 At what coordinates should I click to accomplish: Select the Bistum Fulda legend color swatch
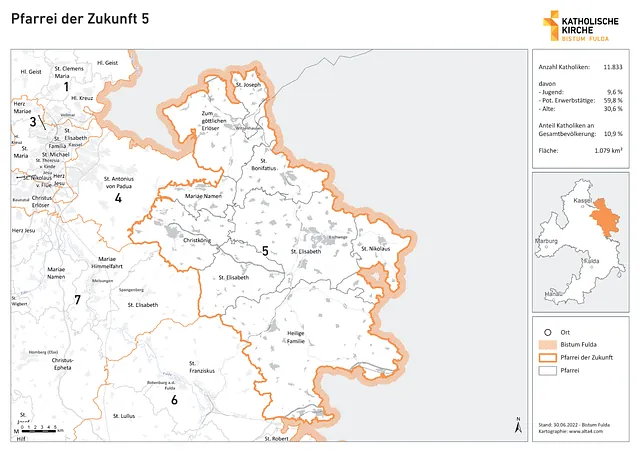click(548, 344)
